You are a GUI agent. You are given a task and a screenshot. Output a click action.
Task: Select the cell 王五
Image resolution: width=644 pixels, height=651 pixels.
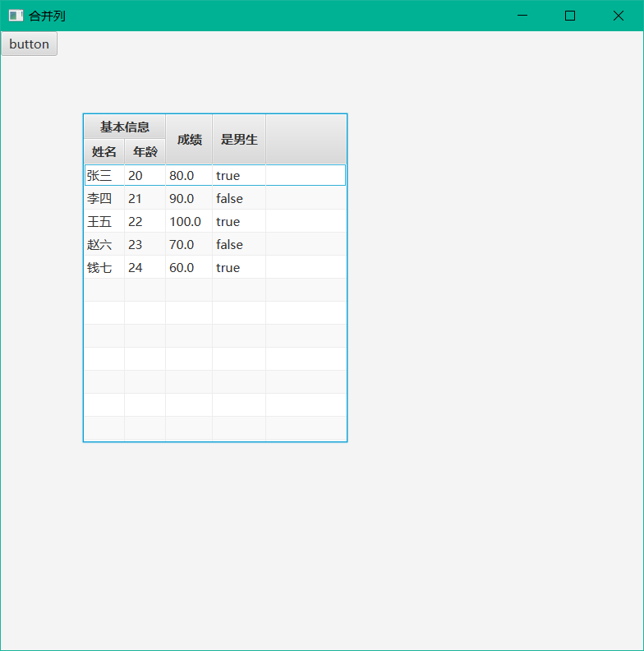coord(104,221)
